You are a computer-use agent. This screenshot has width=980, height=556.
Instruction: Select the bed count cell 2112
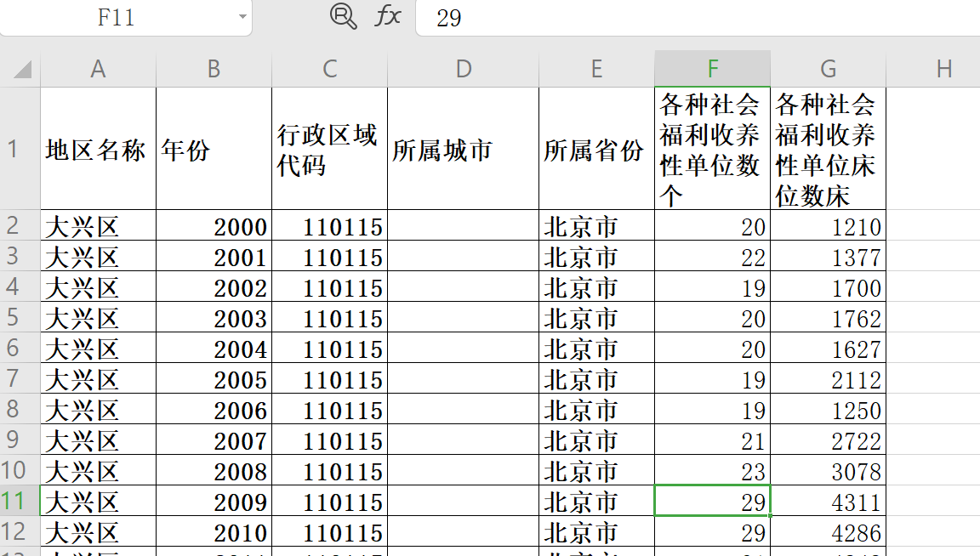828,378
